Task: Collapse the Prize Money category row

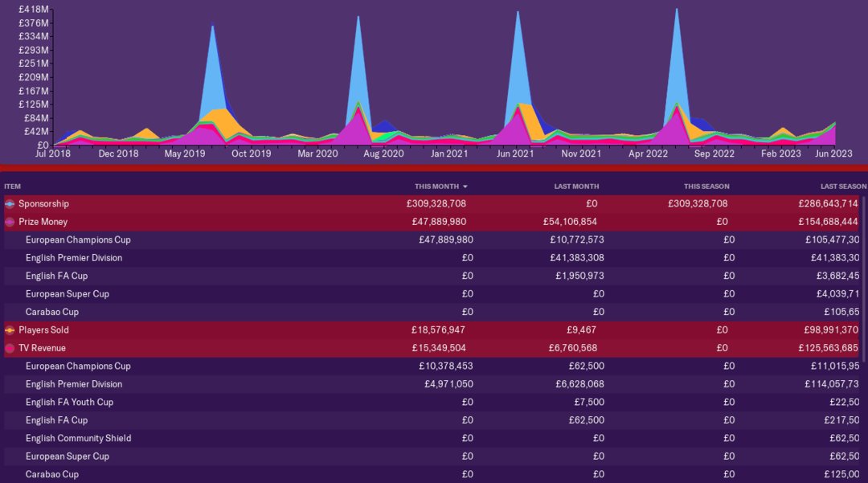Action: coord(43,222)
